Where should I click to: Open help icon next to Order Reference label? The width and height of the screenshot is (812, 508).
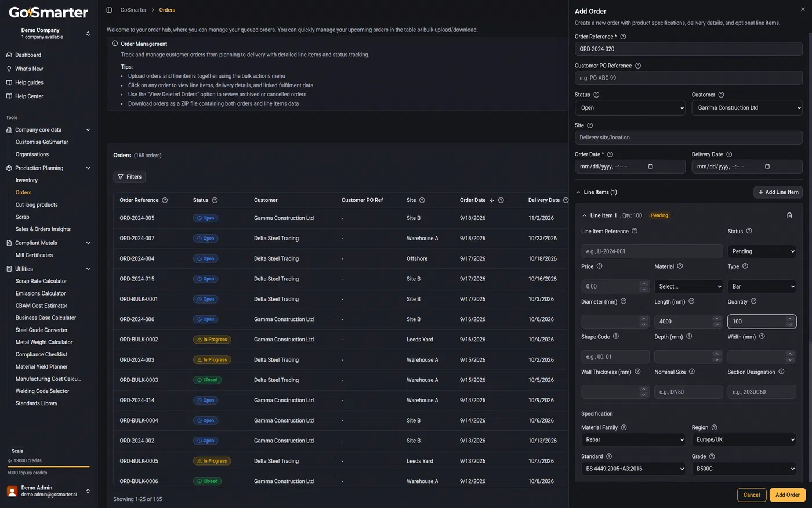pyautogui.click(x=623, y=37)
